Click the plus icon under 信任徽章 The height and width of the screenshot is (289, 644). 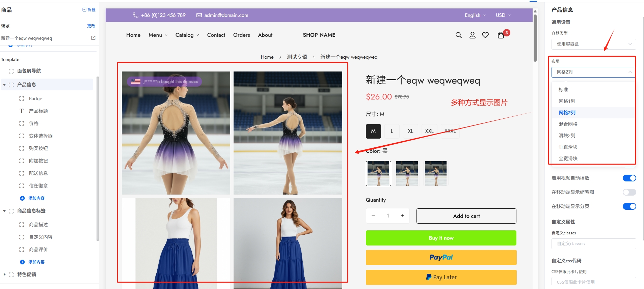[x=22, y=198]
